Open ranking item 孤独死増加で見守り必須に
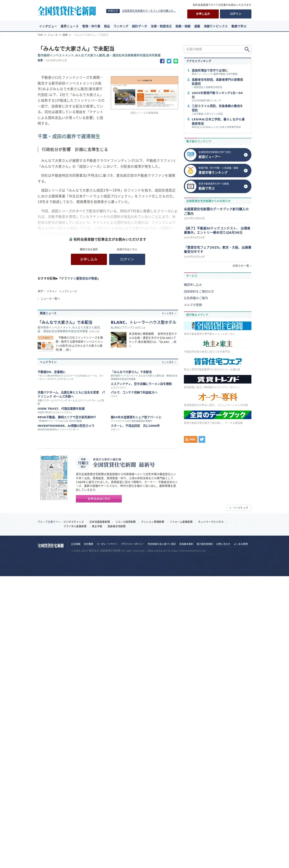Image resolution: width=289 pixels, height=868 pixels. pyautogui.click(x=210, y=71)
